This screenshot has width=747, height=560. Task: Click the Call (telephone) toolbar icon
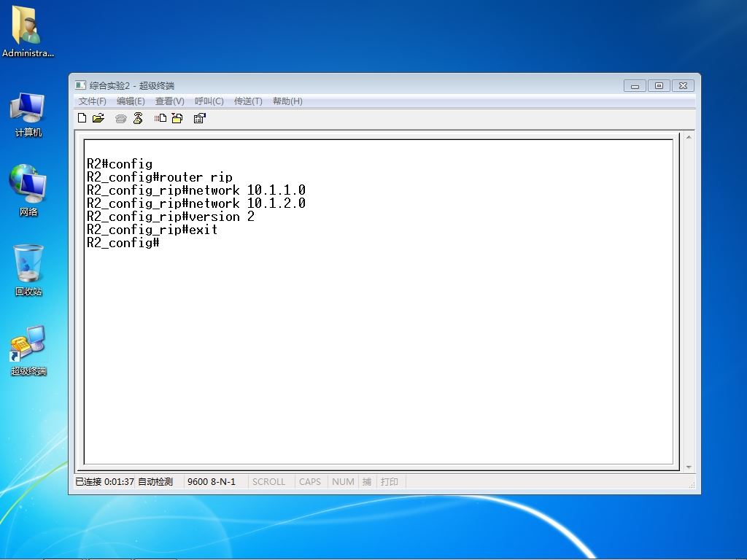[120, 119]
